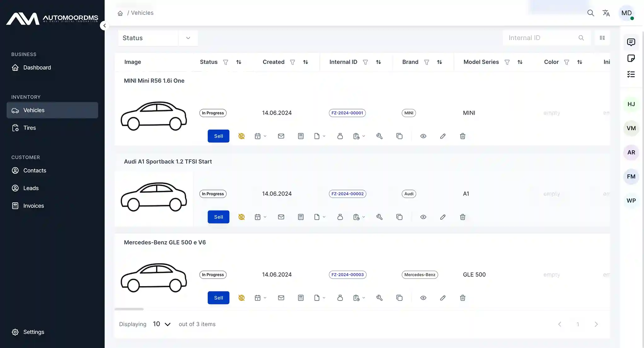Edit the MINI Mini R56 vehicle
644x348 pixels.
coord(443,136)
